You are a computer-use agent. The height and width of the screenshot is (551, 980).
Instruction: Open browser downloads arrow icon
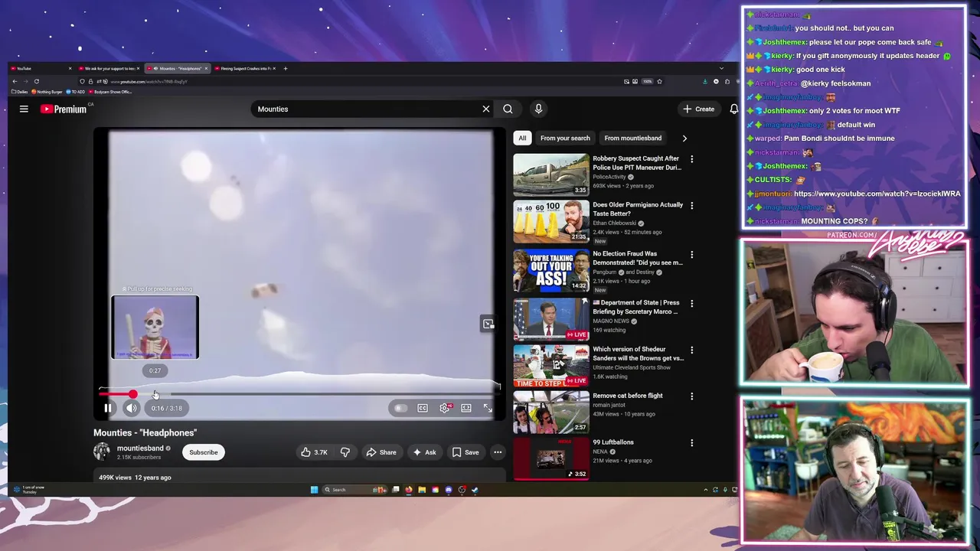705,81
